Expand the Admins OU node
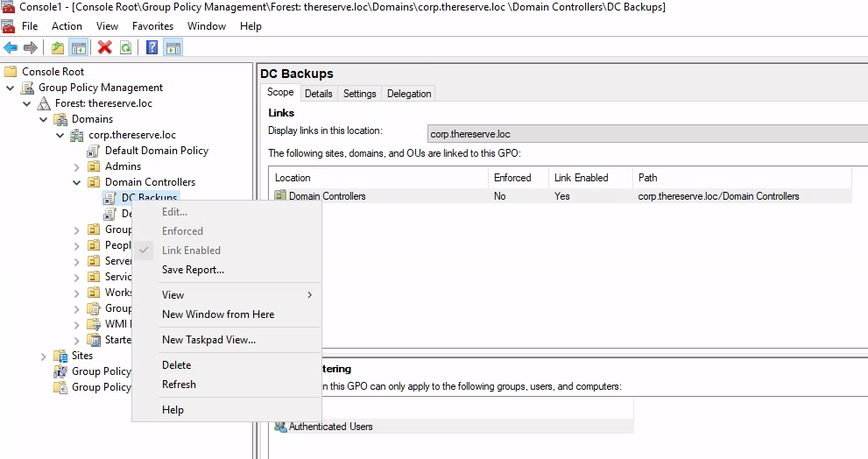 coord(77,166)
